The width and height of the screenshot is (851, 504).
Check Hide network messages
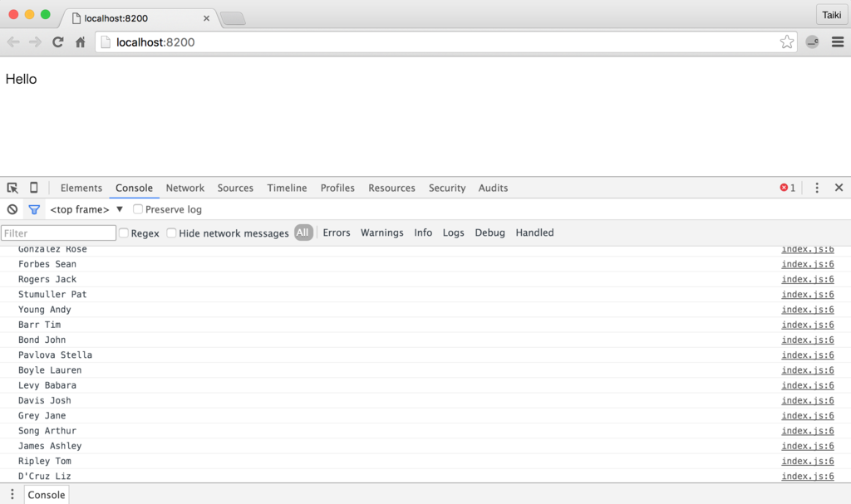pyautogui.click(x=171, y=232)
